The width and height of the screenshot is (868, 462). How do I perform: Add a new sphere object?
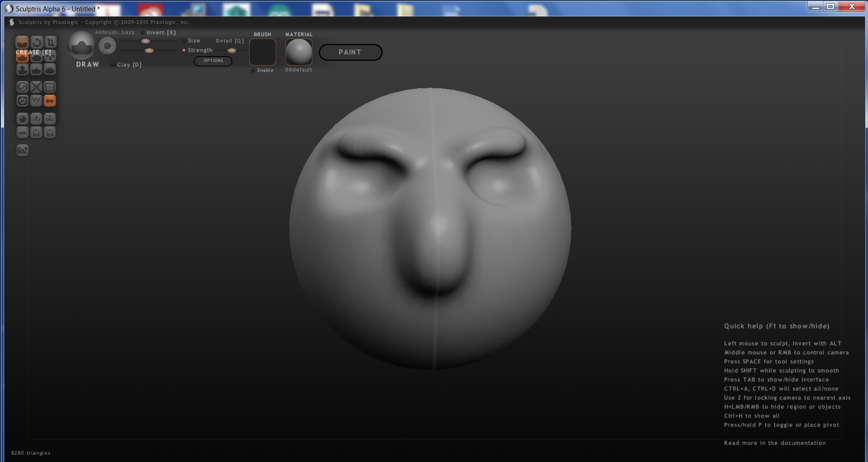22,119
